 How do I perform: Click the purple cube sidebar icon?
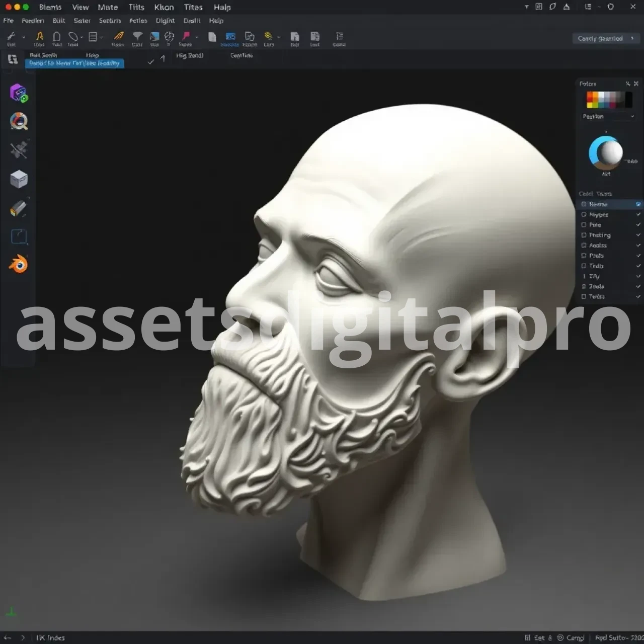click(19, 93)
